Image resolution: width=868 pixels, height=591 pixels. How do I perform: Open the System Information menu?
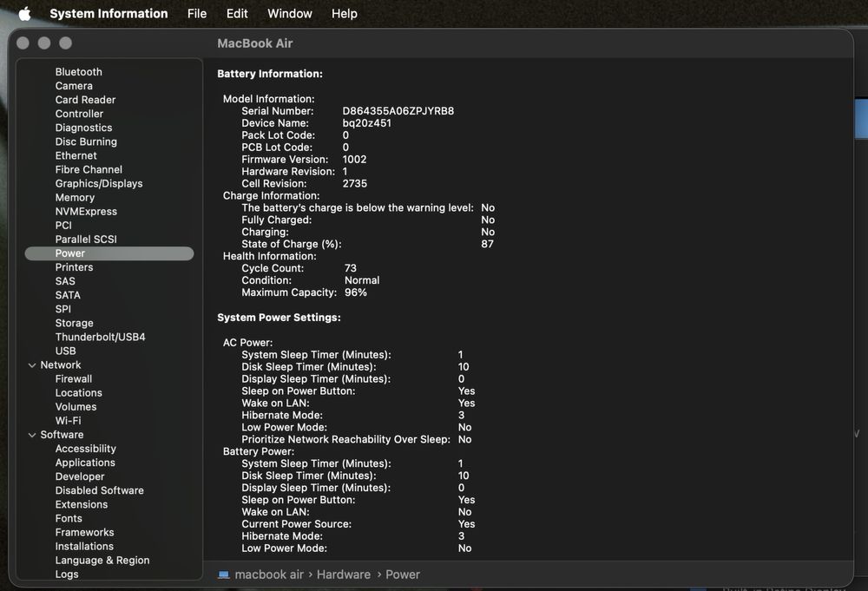tap(108, 13)
